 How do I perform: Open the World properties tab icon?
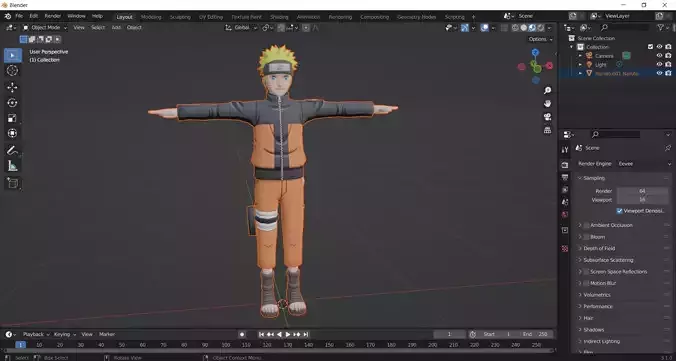click(565, 214)
